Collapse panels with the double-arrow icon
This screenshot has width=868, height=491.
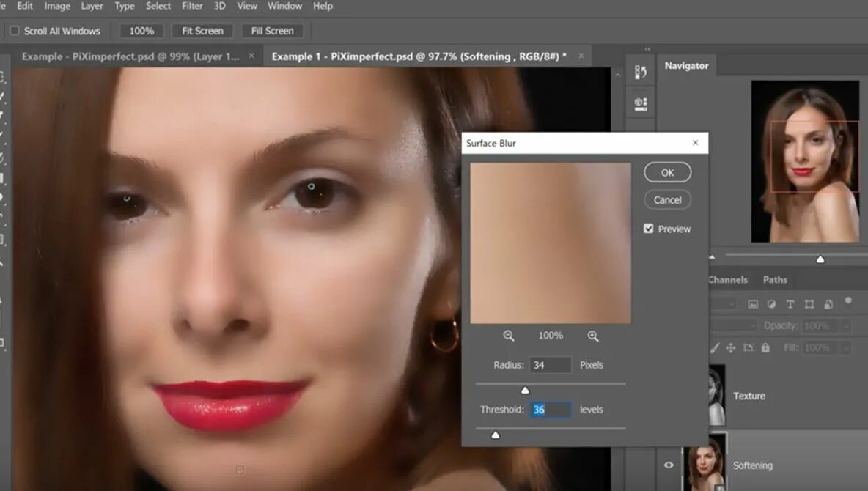pyautogui.click(x=647, y=49)
